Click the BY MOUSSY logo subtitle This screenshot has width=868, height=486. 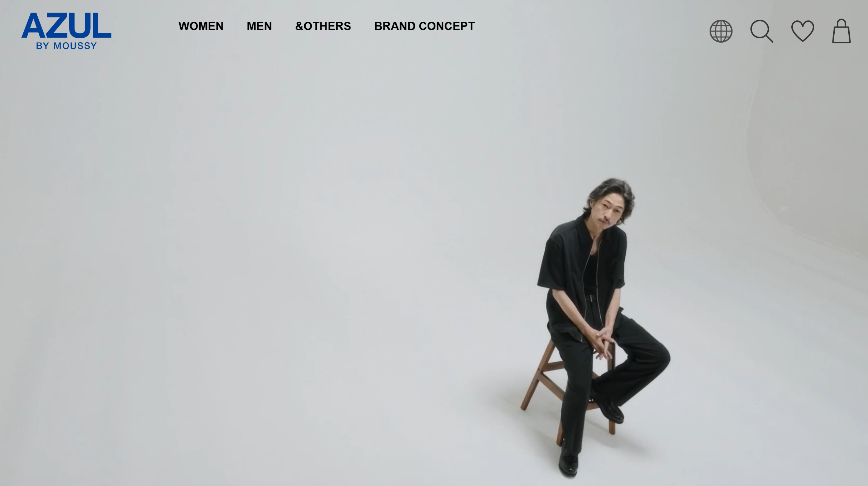point(66,46)
